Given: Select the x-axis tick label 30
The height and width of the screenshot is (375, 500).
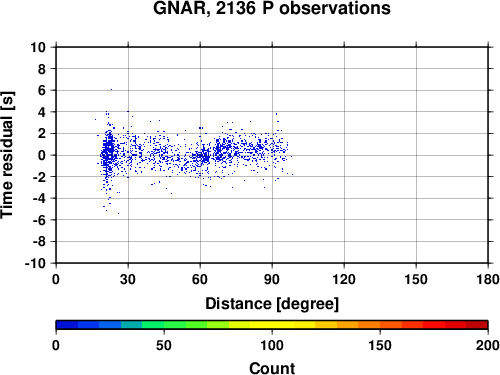Looking at the screenshot, I should pyautogui.click(x=128, y=279).
